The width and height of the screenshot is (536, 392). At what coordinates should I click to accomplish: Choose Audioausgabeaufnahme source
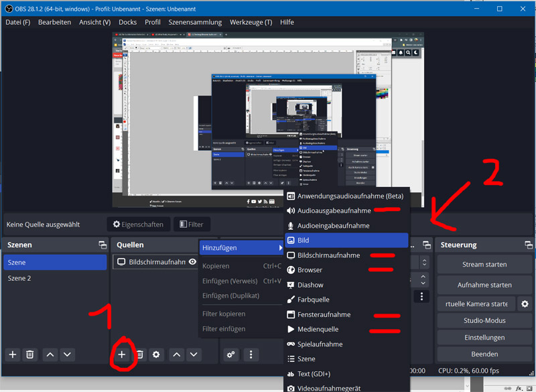pyautogui.click(x=346, y=210)
